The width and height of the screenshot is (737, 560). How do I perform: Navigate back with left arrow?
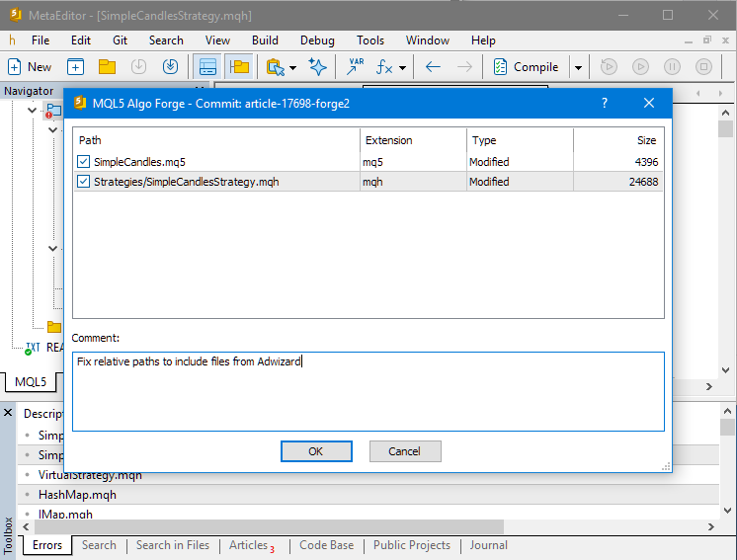433,67
